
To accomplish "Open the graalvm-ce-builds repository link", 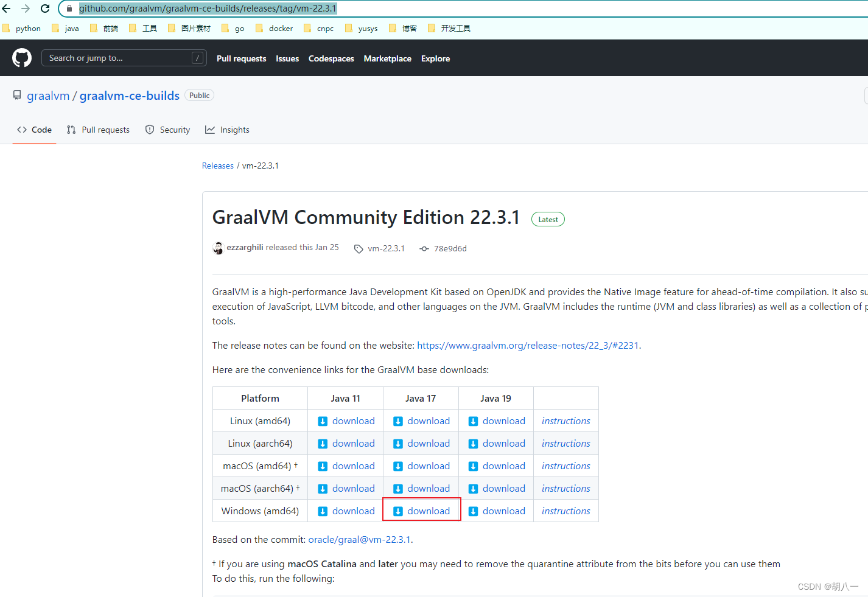I will coord(130,96).
